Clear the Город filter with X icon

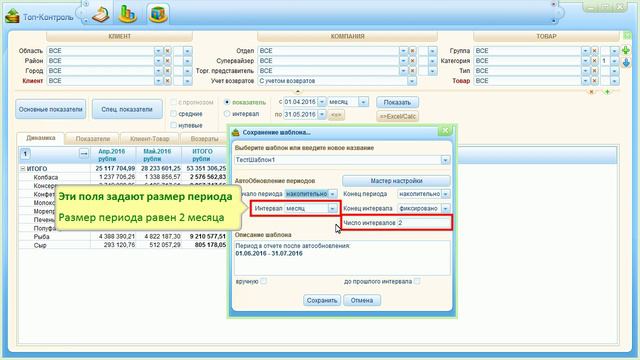point(167,71)
